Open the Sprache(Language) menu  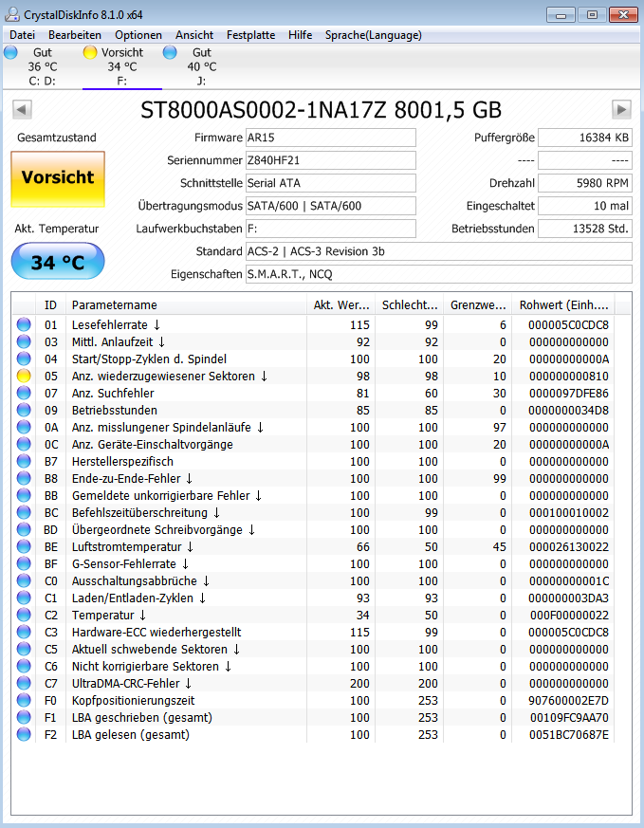tap(373, 35)
